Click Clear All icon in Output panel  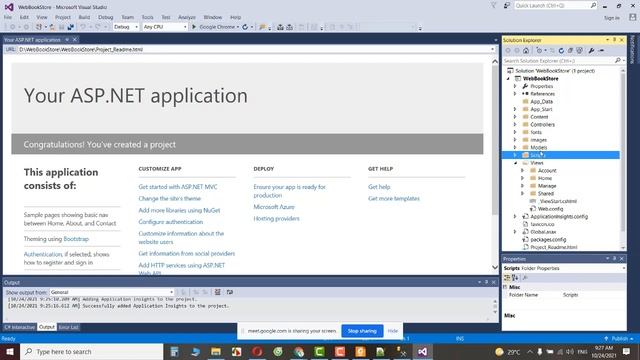218,292
